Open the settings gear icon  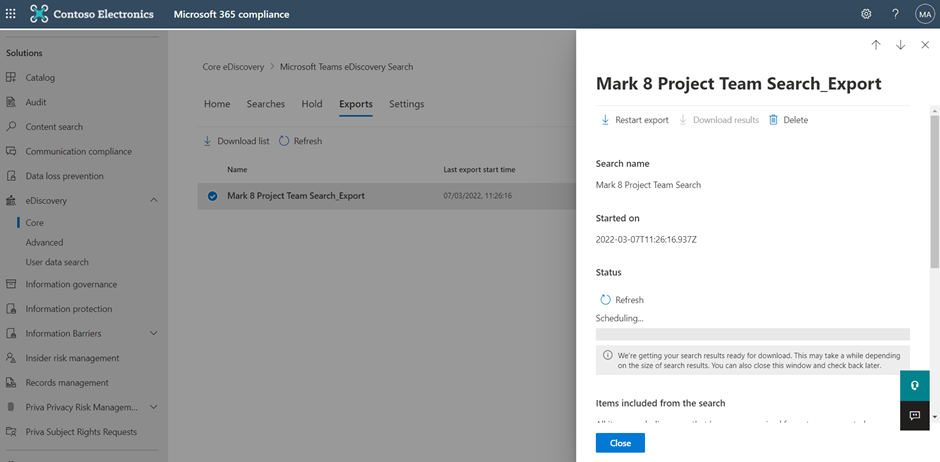(866, 14)
